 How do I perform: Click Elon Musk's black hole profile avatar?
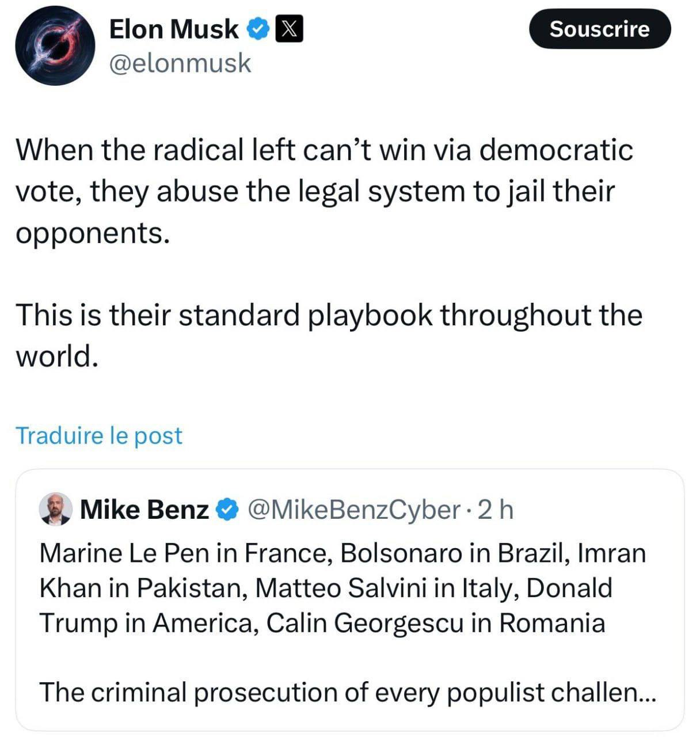pos(55,46)
